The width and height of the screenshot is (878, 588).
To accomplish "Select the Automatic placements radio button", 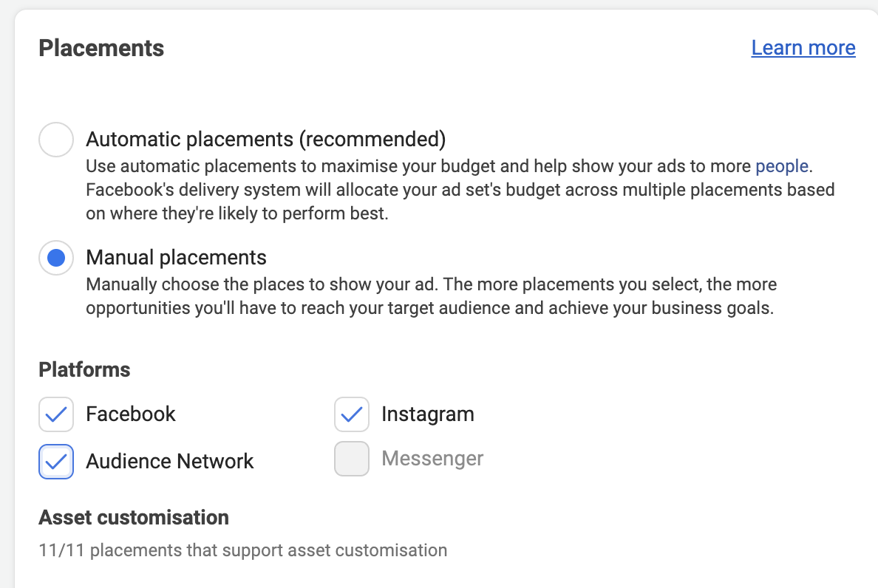I will pos(56,140).
